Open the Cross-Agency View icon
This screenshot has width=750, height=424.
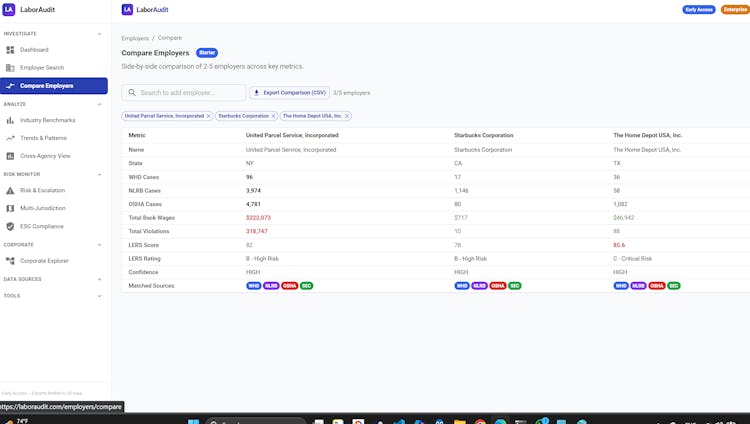click(10, 156)
